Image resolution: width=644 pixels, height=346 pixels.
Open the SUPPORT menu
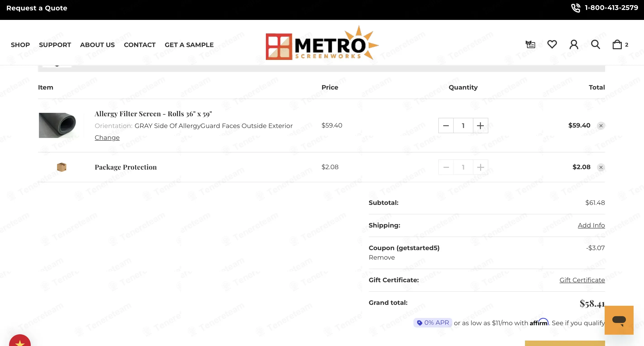pyautogui.click(x=55, y=45)
